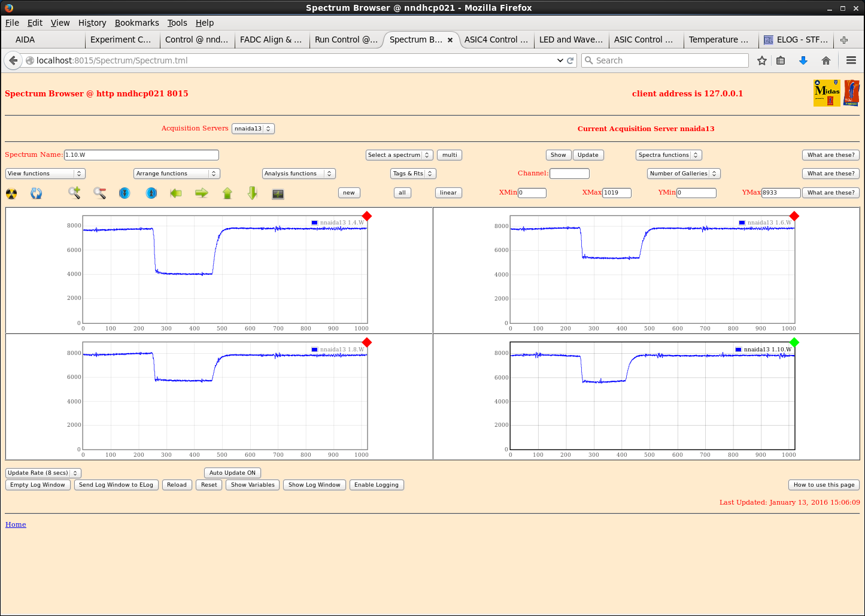Show bookmarks list icon in toolbar
The width and height of the screenshot is (865, 616).
[781, 60]
